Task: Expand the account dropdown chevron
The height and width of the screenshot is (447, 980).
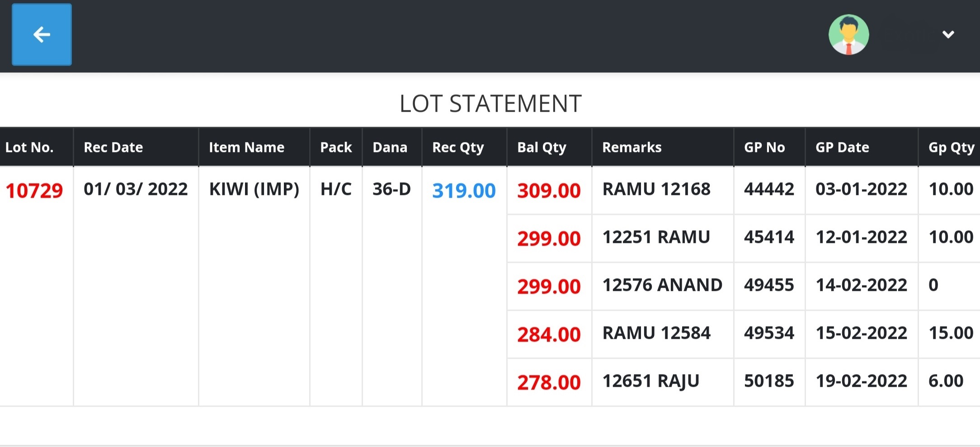Action: 948,34
